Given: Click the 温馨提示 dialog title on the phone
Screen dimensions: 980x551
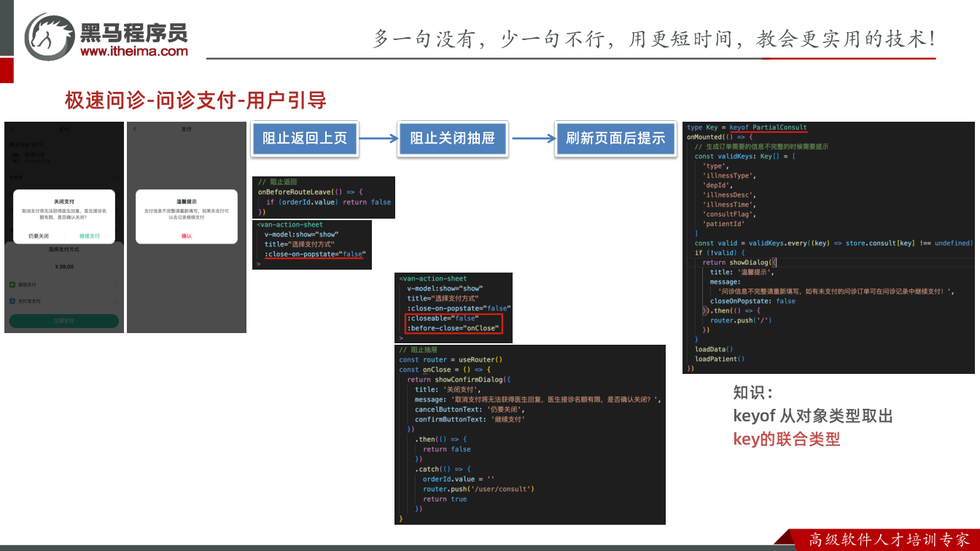Looking at the screenshot, I should coord(187,201).
